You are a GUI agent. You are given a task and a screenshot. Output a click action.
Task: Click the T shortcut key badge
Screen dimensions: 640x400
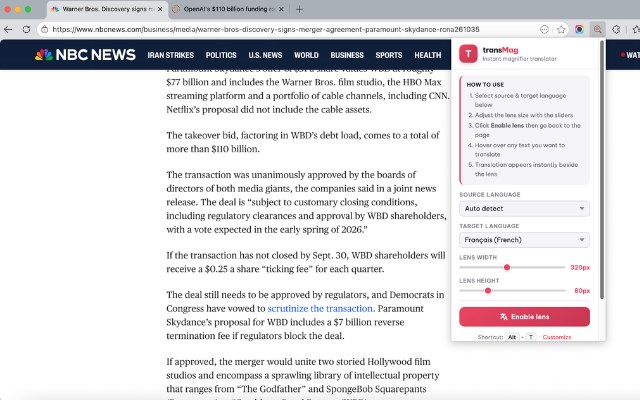(531, 337)
